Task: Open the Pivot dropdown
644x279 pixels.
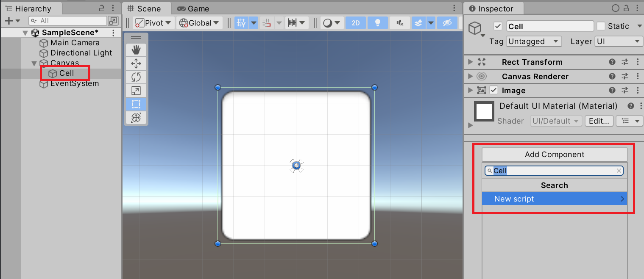Action: (153, 23)
